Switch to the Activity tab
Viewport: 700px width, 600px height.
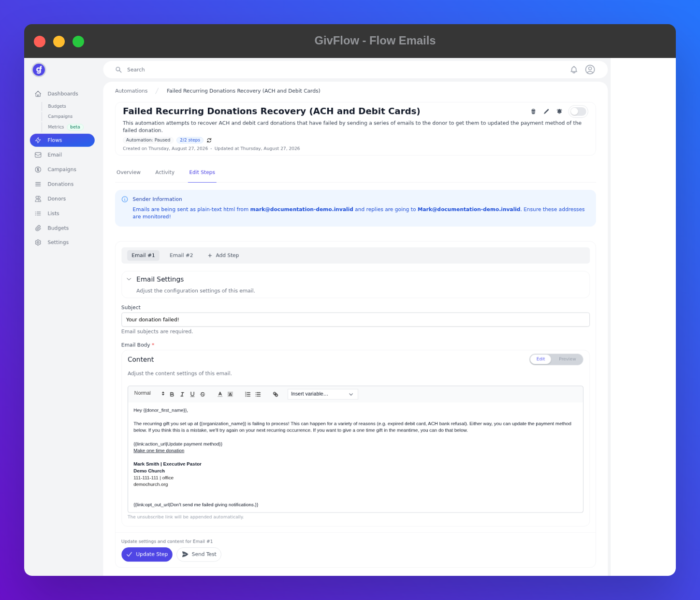tap(165, 172)
